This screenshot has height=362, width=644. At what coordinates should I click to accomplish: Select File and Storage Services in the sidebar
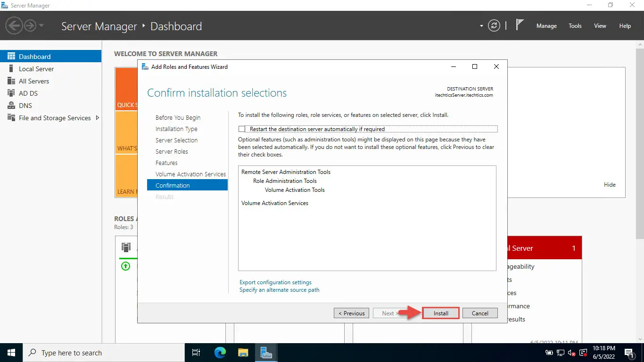click(x=51, y=118)
